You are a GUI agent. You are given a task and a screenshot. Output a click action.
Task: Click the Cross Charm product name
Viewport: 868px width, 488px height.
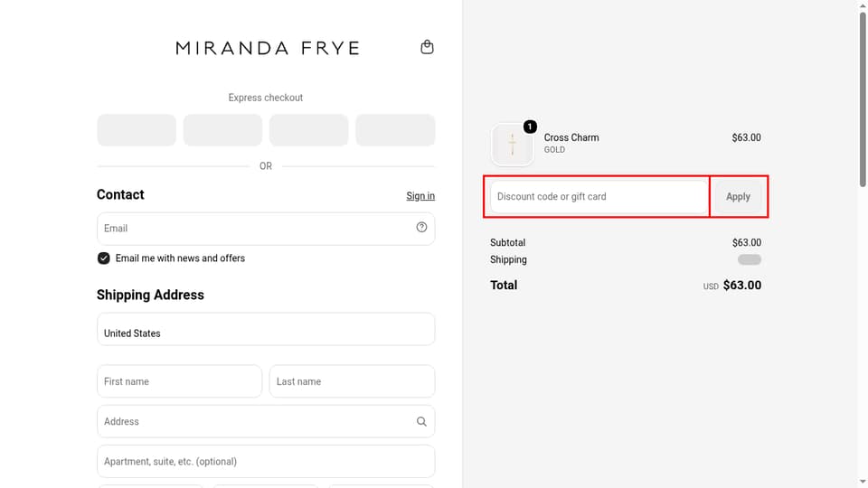pyautogui.click(x=571, y=137)
